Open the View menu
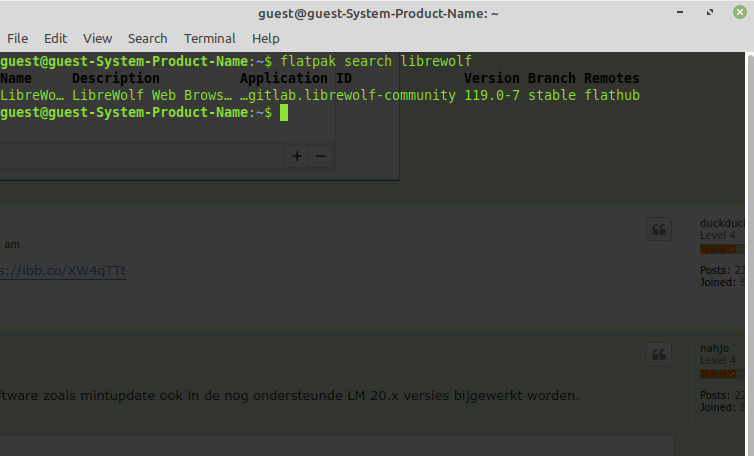This screenshot has width=754, height=456. click(97, 38)
